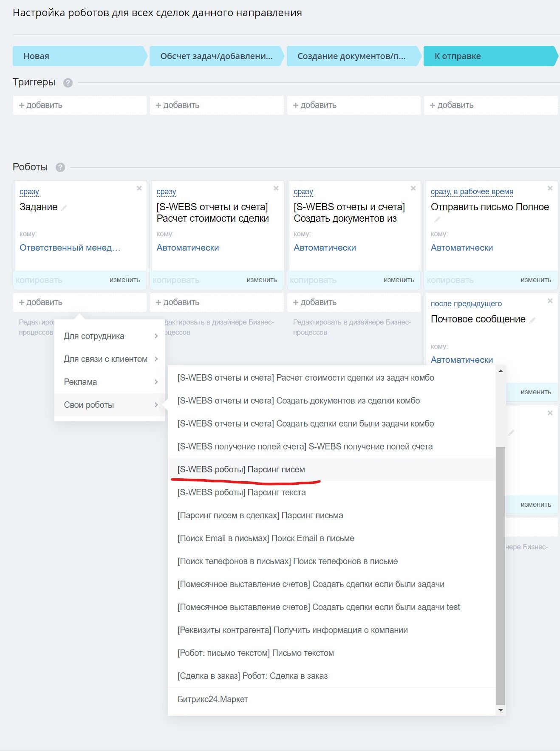Remove the Отправить письмо Полное robot with X
This screenshot has height=751, width=560.
tap(550, 188)
